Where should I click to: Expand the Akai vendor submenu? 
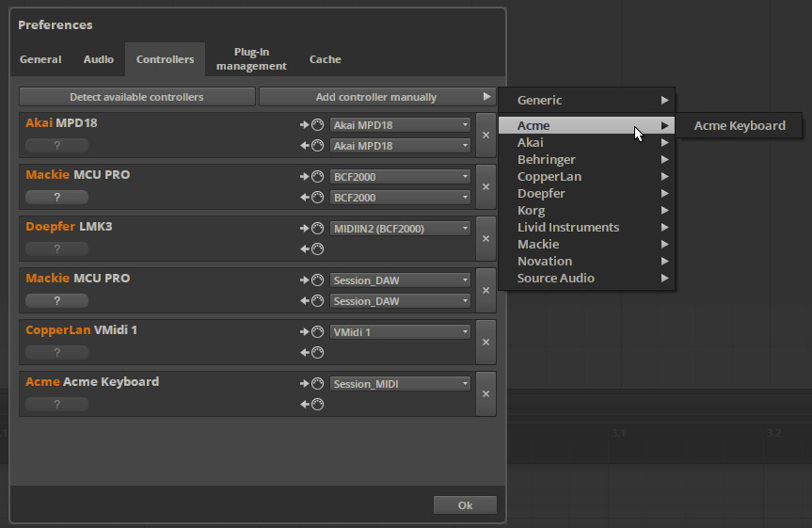point(587,142)
